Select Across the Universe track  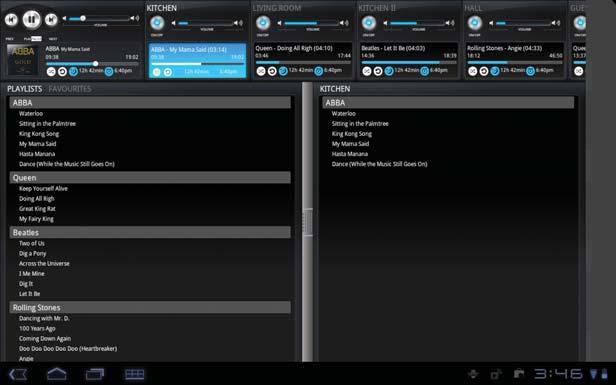tap(44, 264)
